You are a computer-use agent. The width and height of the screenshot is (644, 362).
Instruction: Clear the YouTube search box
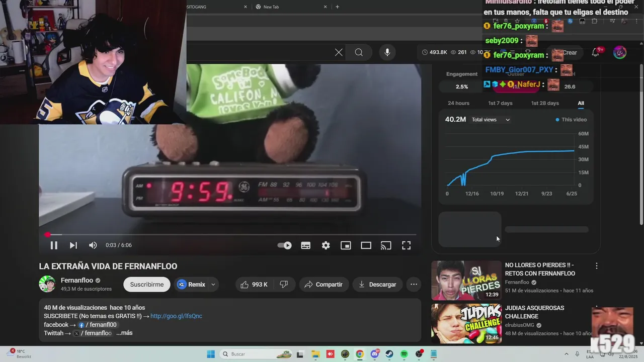[339, 52]
